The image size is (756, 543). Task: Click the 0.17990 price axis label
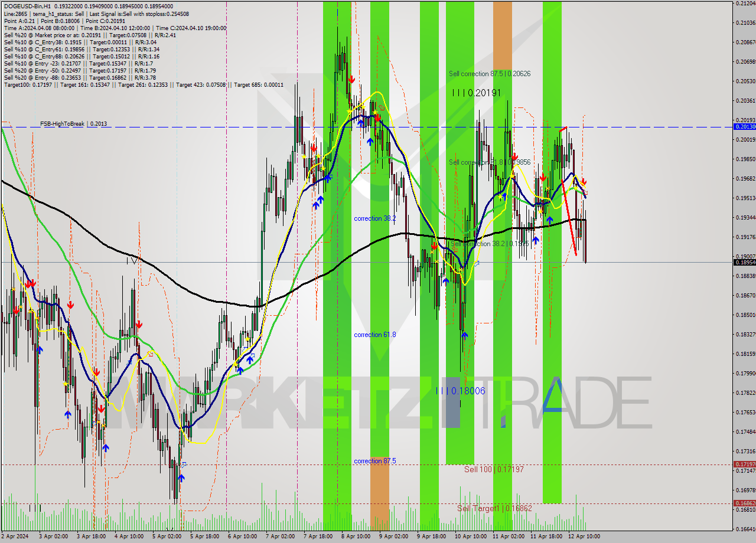point(745,373)
